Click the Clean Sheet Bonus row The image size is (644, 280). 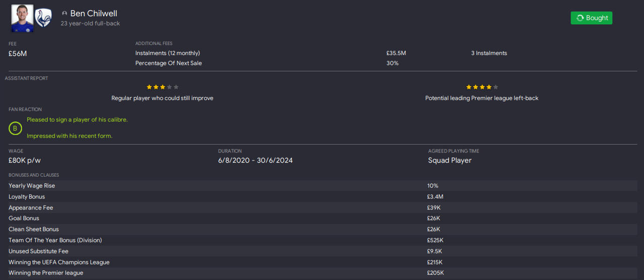(34, 230)
